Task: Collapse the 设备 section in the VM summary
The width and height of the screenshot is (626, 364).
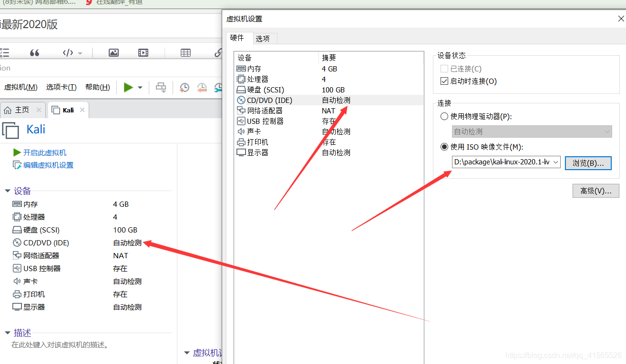Action: [x=8, y=191]
